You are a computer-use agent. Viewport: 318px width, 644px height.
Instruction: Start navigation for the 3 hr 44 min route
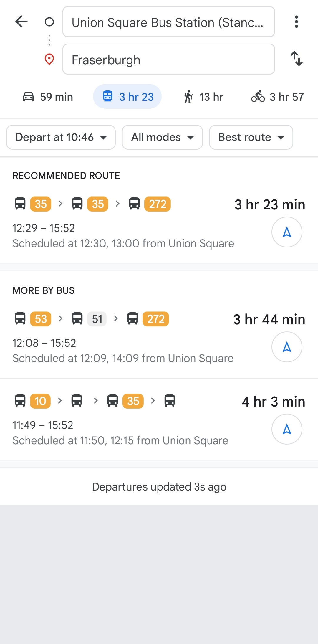(x=287, y=347)
